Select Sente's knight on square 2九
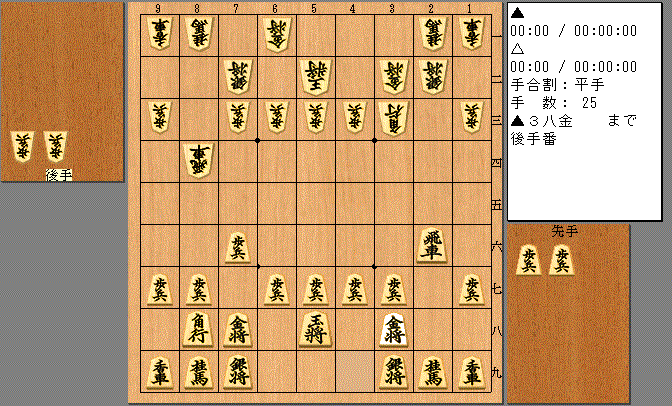The image size is (672, 406). coord(432,373)
